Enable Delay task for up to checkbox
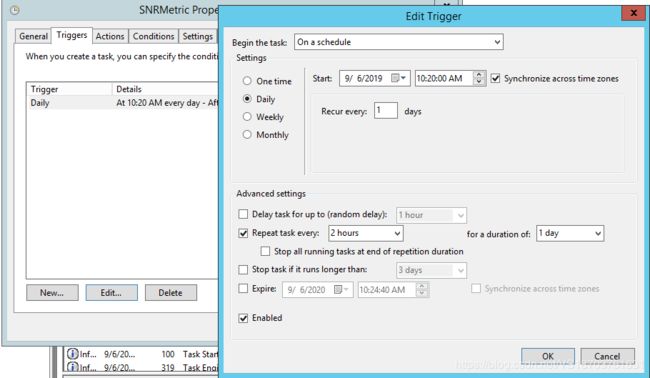The height and width of the screenshot is (378, 650). click(243, 214)
